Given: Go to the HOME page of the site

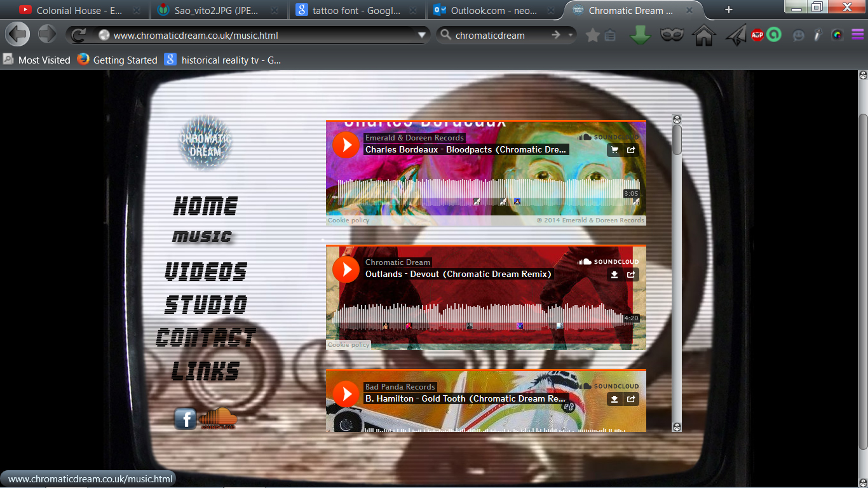Looking at the screenshot, I should tap(205, 206).
